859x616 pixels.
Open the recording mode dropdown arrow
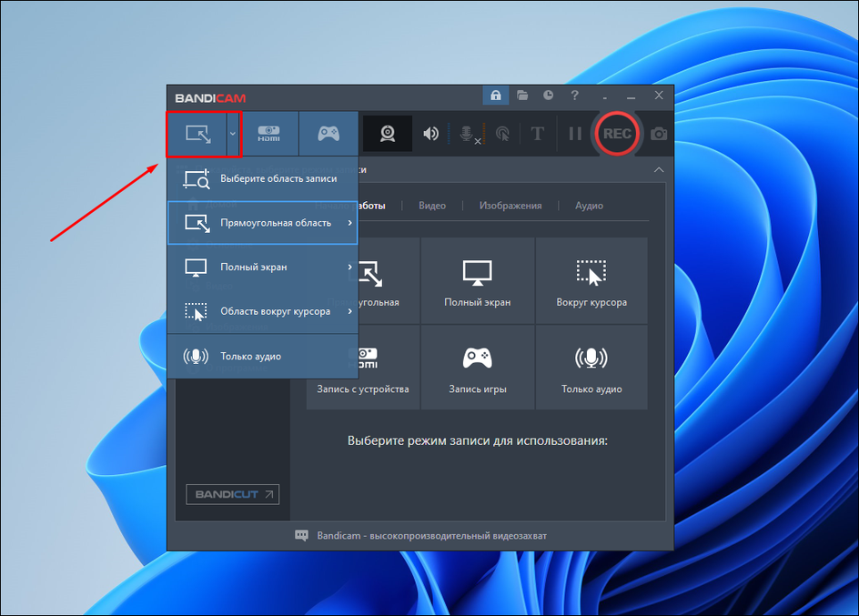[233, 134]
